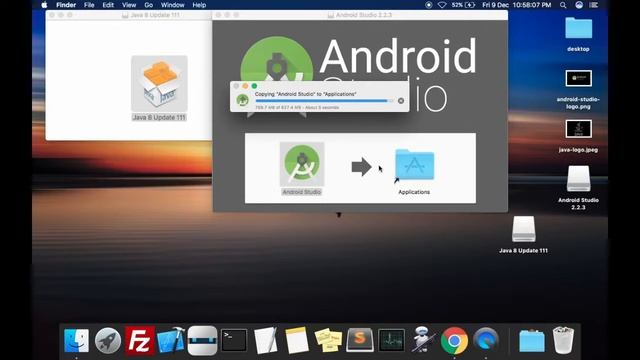Image resolution: width=640 pixels, height=360 pixels.
Task: Open the Window menu
Action: 172,5
